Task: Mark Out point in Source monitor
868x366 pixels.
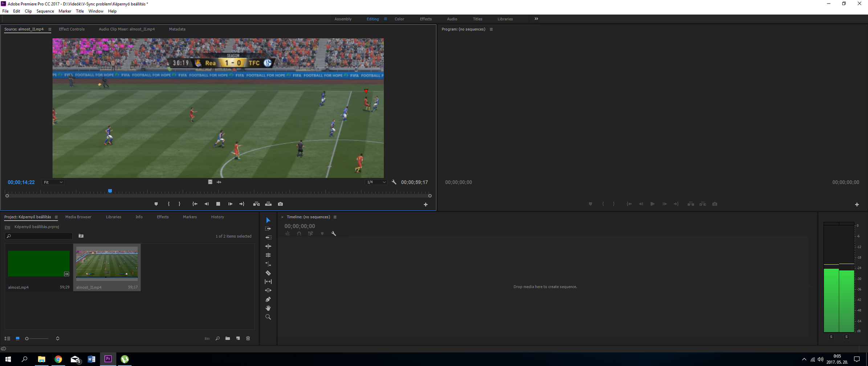Action: pyautogui.click(x=180, y=204)
